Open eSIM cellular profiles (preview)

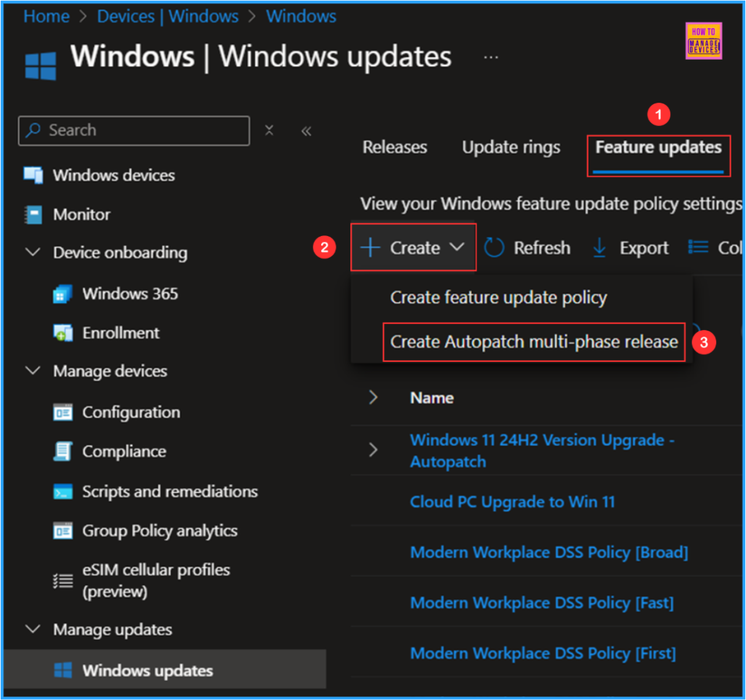[156, 581]
